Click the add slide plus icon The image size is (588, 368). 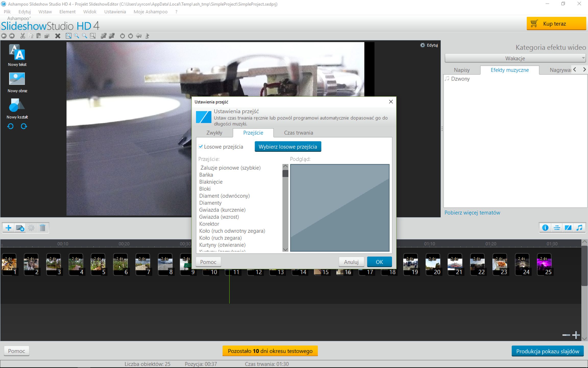click(8, 228)
